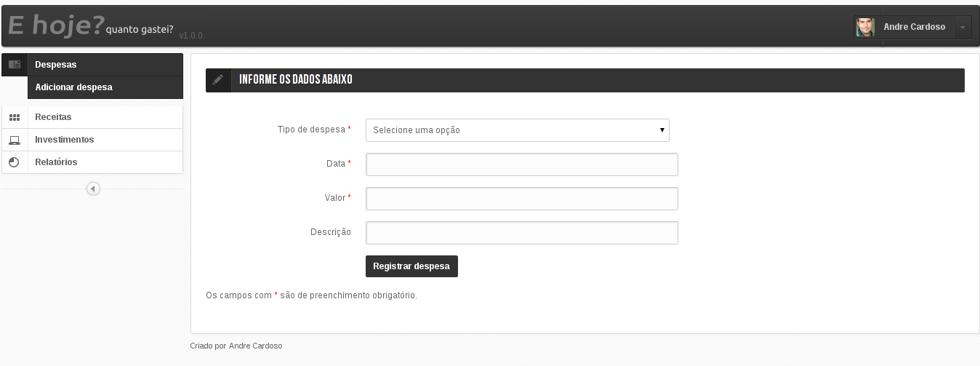Click the Relatórios pie chart icon
This screenshot has width=980, height=366.
pos(14,162)
